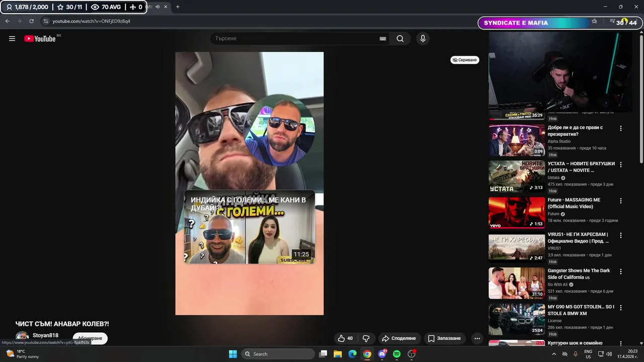Open НЕ ГИ ХАРЕСВАМ thumbnail with 2:47
This screenshot has height=362, width=644.
click(517, 248)
